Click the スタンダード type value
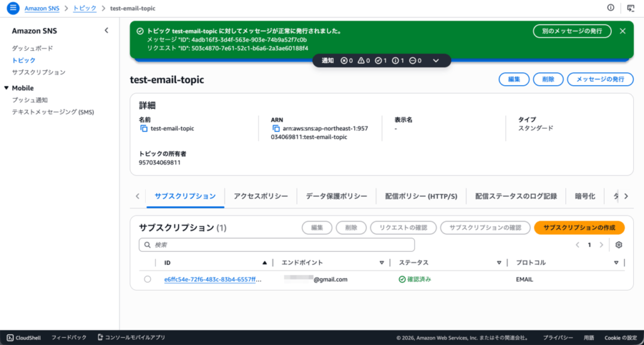 536,128
